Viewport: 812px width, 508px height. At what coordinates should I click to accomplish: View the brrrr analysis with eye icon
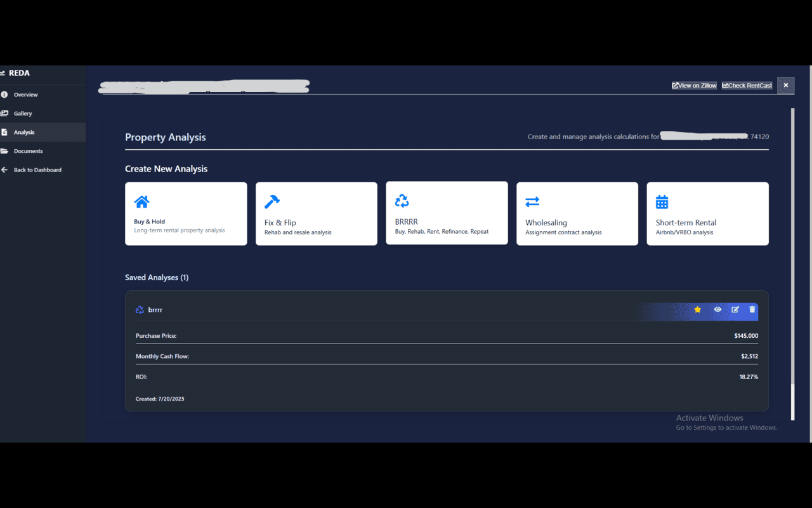click(x=717, y=310)
